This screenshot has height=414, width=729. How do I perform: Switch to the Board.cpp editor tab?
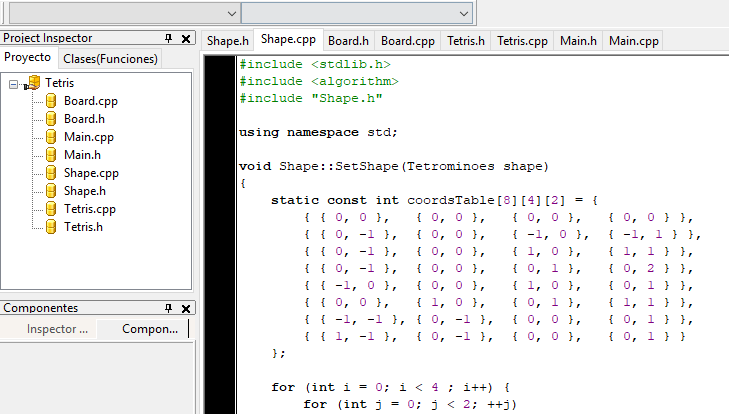click(x=408, y=41)
